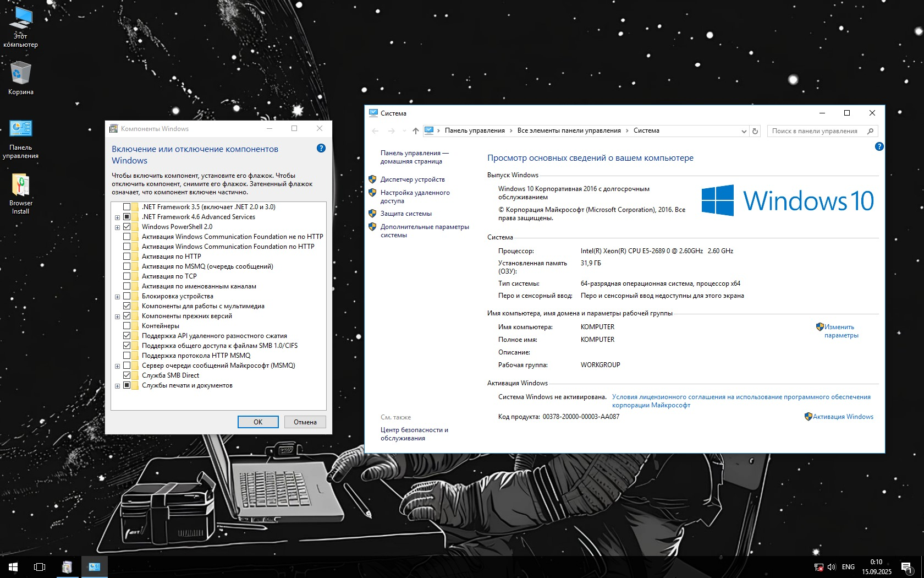The width and height of the screenshot is (924, 578).
Task: Open Task View on the taskbar
Action: pos(40,566)
